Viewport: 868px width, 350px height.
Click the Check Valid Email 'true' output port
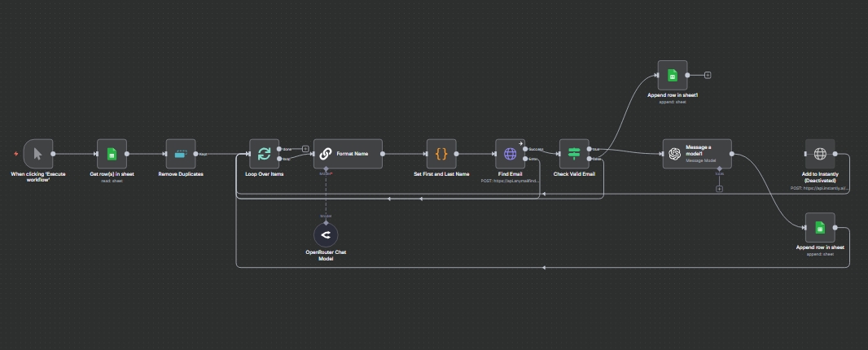[x=589, y=149]
